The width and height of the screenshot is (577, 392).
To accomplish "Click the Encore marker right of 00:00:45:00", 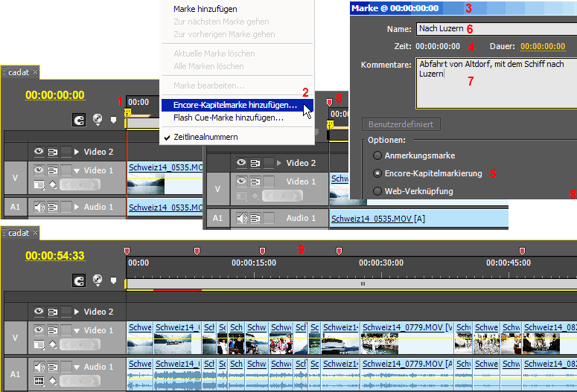I will (x=522, y=251).
